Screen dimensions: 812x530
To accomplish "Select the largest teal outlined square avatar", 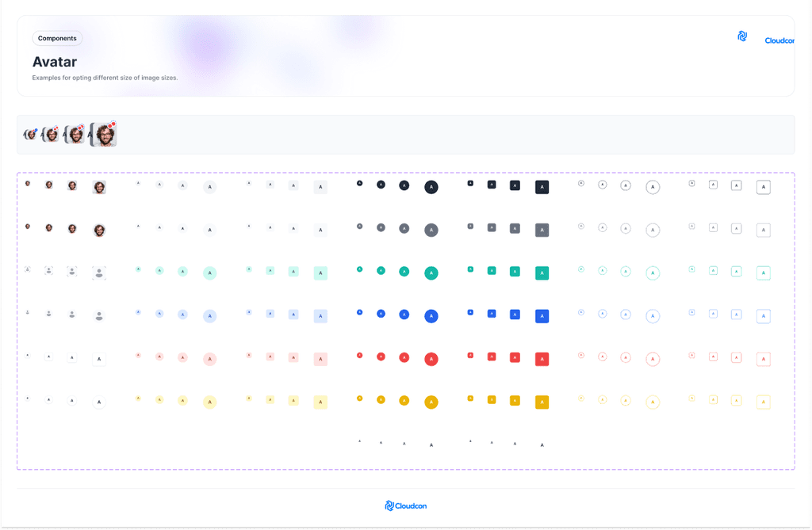I will point(764,273).
